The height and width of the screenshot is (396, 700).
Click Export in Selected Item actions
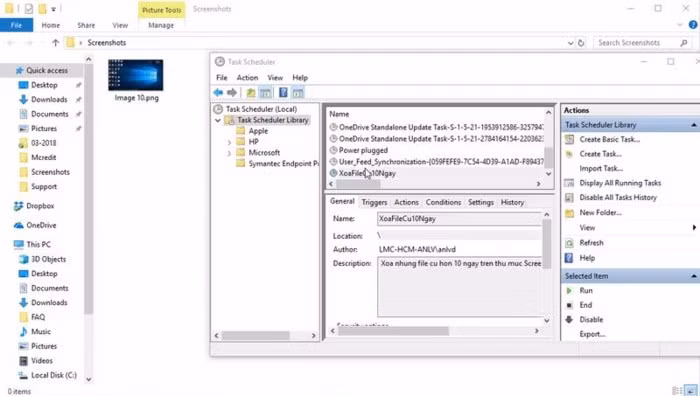point(592,334)
